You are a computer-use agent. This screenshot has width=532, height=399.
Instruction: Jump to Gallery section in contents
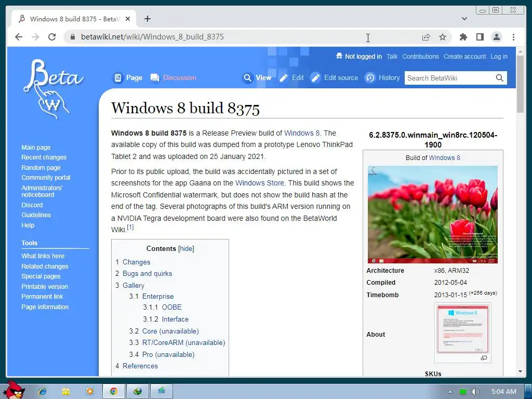(134, 285)
